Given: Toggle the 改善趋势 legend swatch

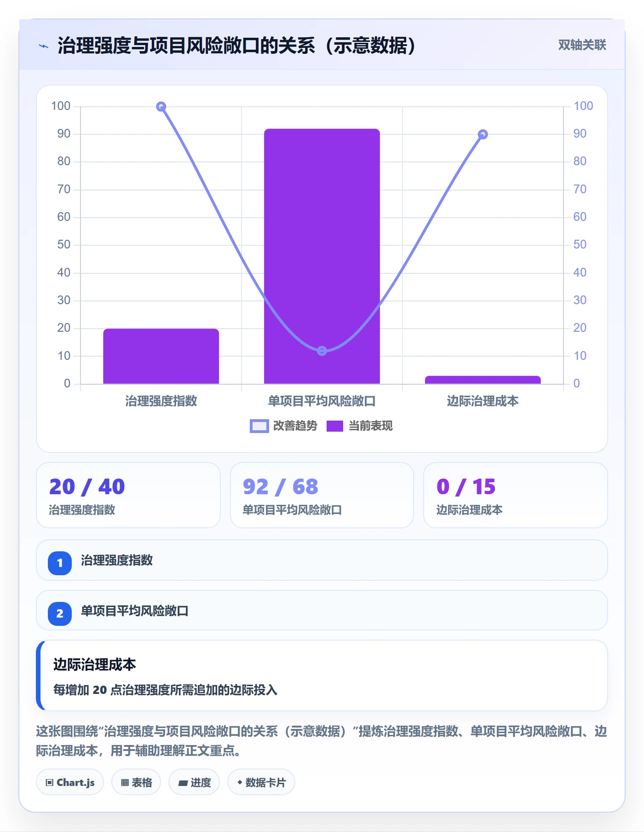Looking at the screenshot, I should 259,426.
